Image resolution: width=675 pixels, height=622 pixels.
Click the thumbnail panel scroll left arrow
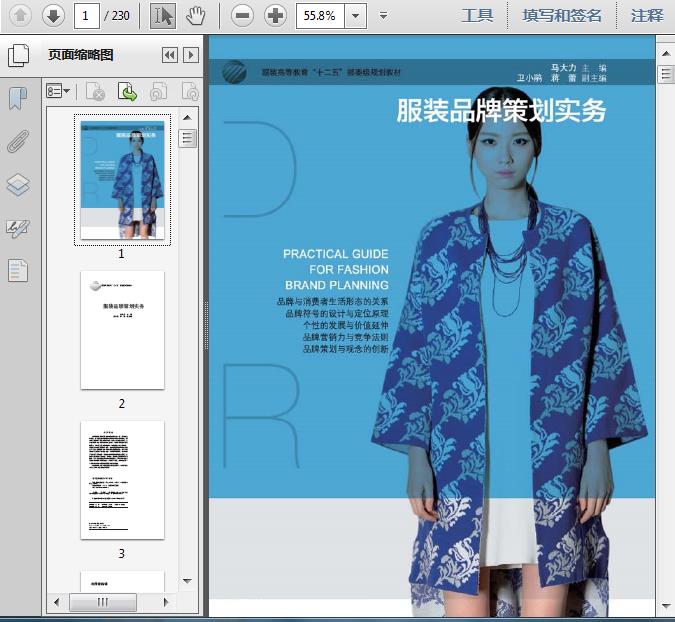[56, 602]
